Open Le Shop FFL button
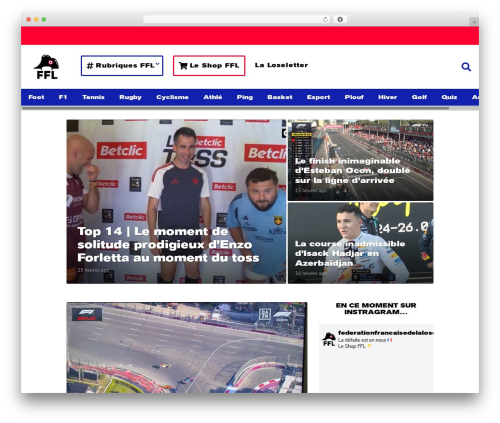Image resolution: width=500 pixels, height=423 pixels. click(209, 66)
